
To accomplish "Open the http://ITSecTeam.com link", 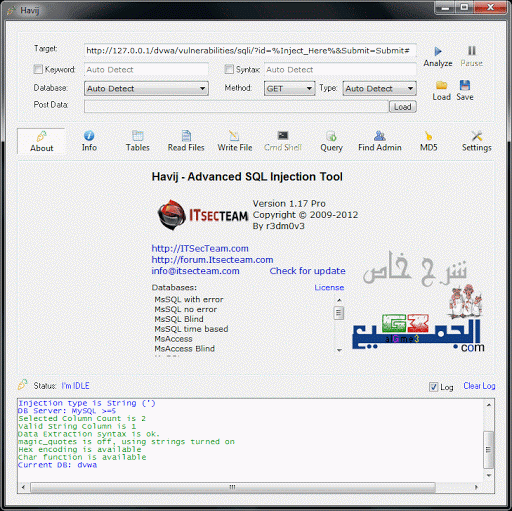I will pyautogui.click(x=200, y=249).
